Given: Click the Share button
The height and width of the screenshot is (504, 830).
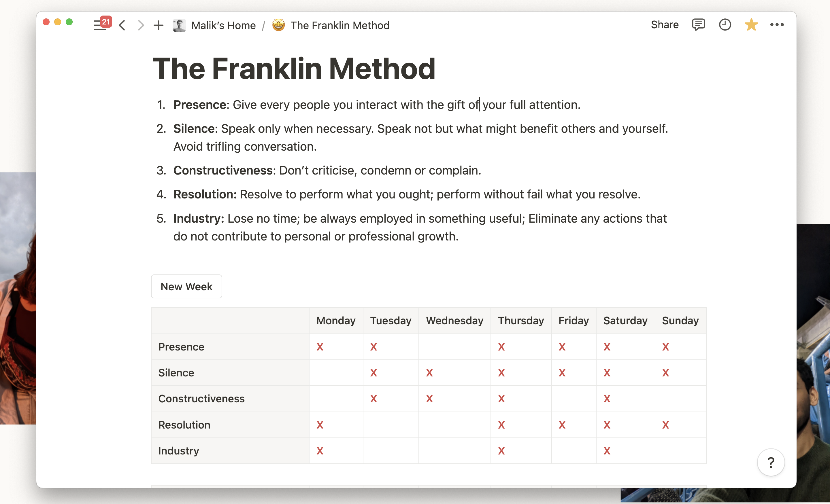Looking at the screenshot, I should click(x=665, y=25).
